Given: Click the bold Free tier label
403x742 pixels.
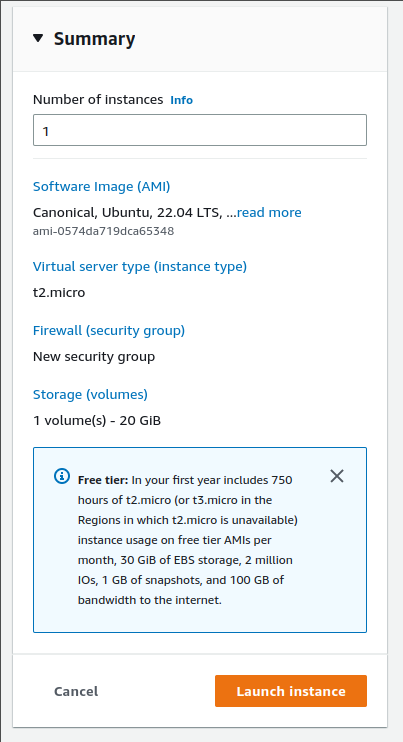Looking at the screenshot, I should 103,480.
